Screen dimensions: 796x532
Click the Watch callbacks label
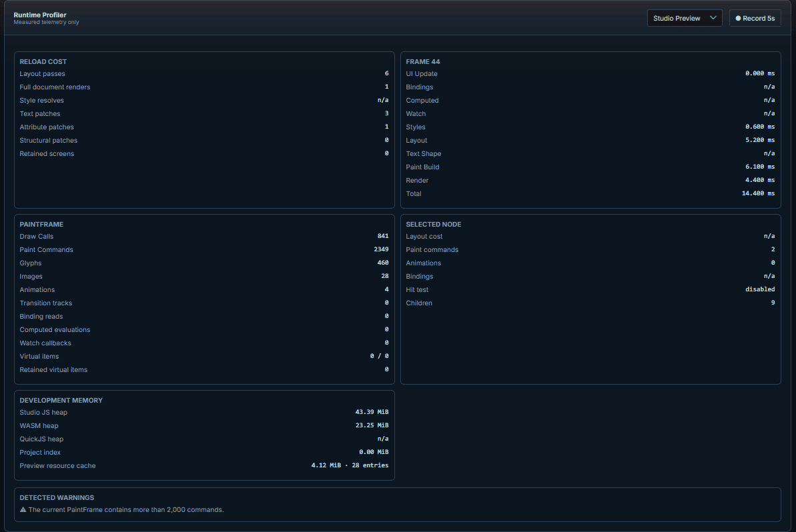tap(45, 343)
